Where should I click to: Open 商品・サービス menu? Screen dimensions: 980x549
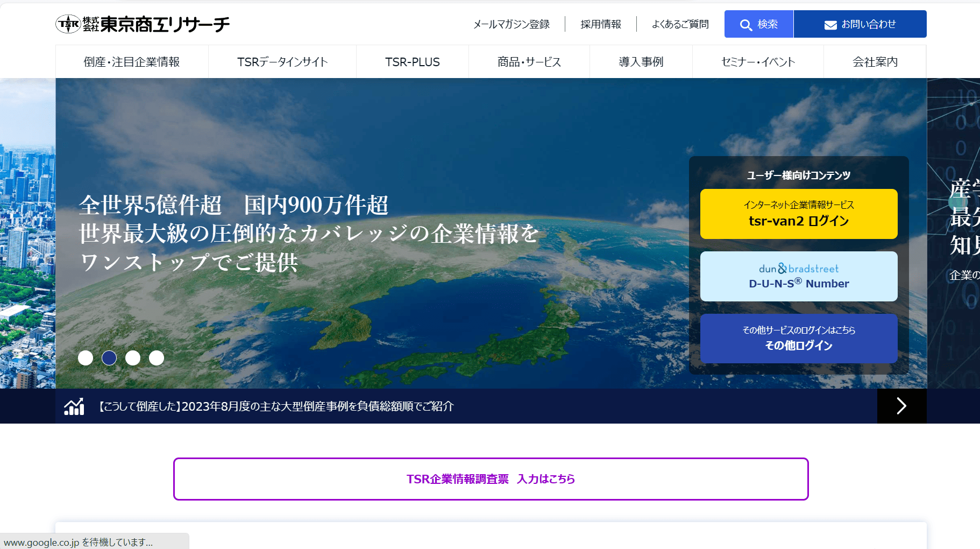click(529, 62)
